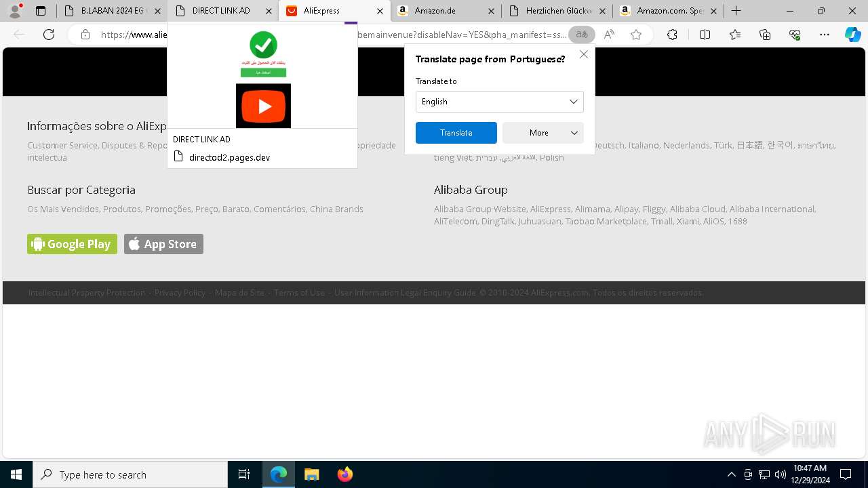The width and height of the screenshot is (868, 488).
Task: Open Terms of Use footer link
Action: pyautogui.click(x=299, y=293)
